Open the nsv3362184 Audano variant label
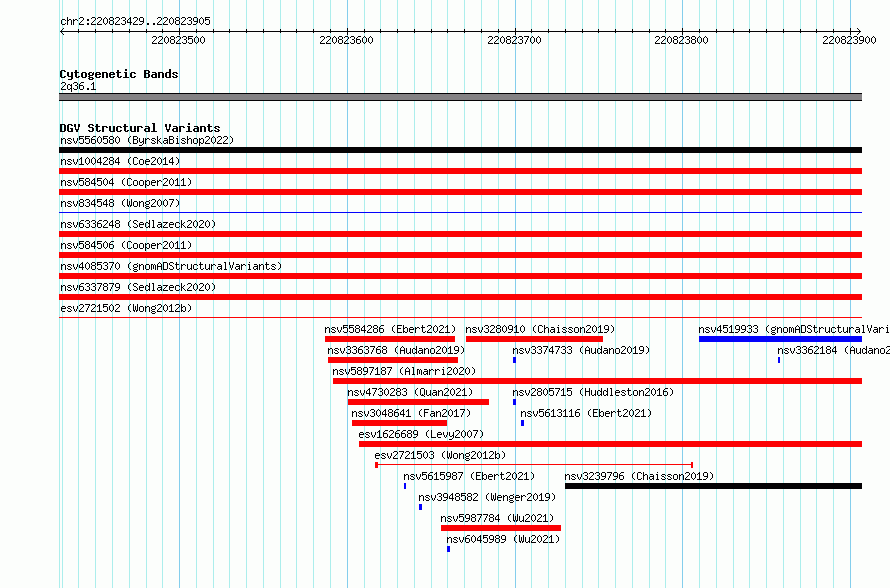Viewport: 890px width, 588px height. point(834,350)
